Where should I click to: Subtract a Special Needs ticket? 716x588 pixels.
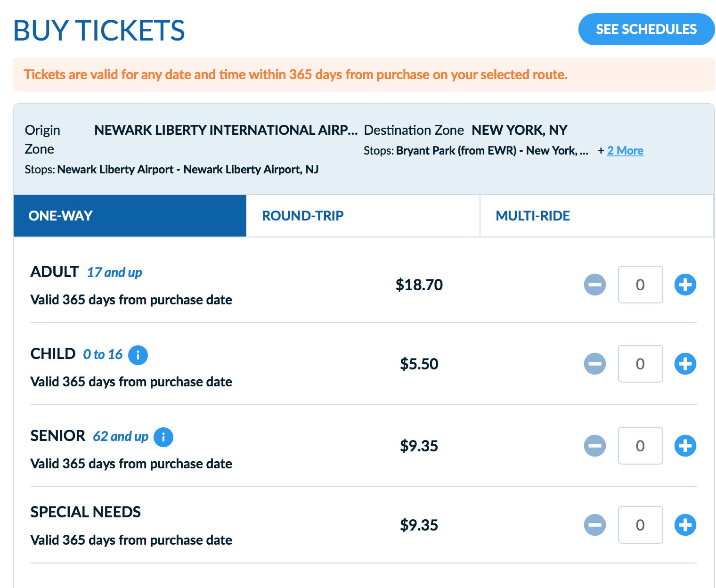coord(595,525)
